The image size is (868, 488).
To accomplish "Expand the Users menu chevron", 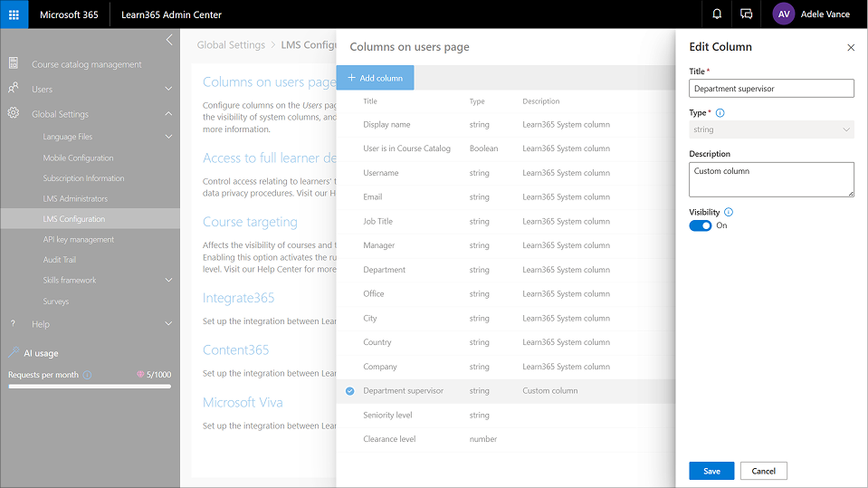I will (x=169, y=89).
